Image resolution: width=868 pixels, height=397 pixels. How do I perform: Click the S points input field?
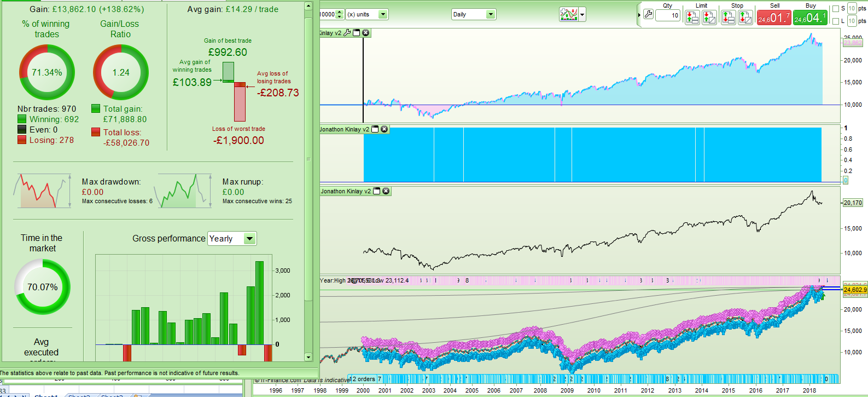click(x=852, y=9)
